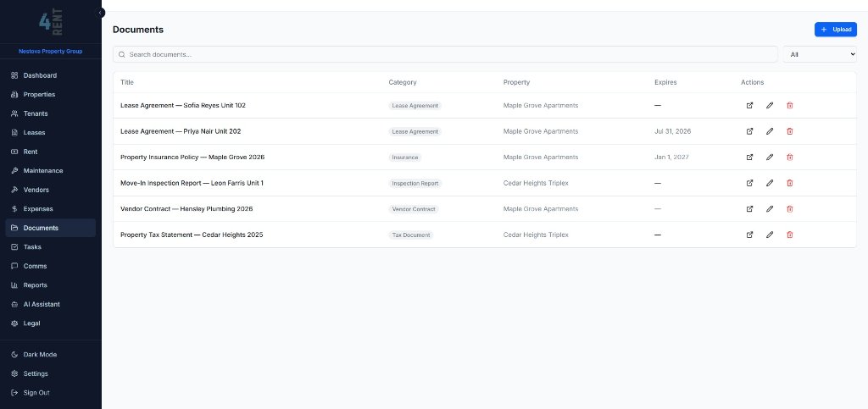Click the Title column header

(x=127, y=82)
